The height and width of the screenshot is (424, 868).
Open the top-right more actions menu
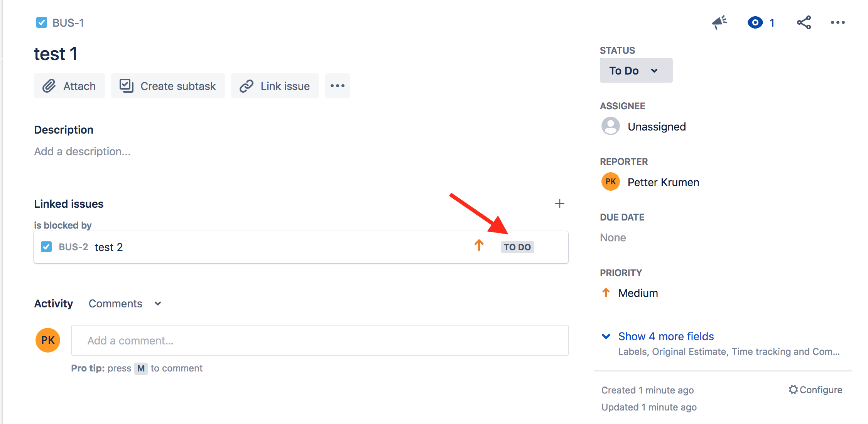click(x=838, y=23)
